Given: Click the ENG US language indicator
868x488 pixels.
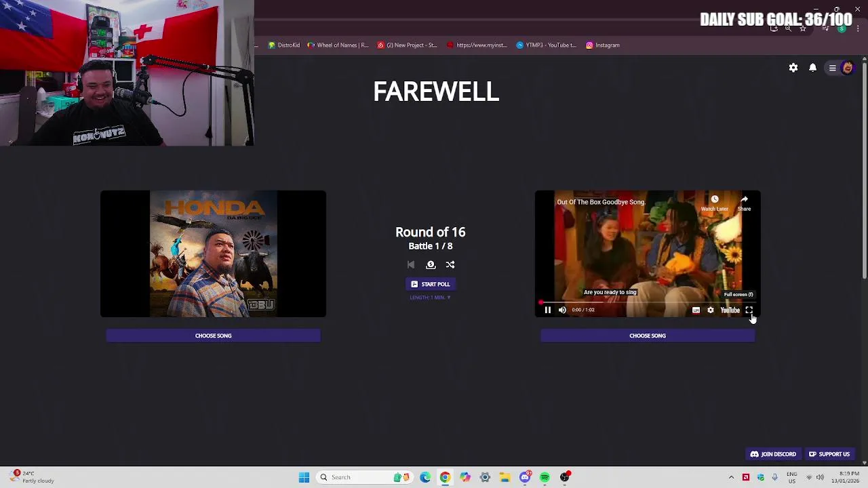Looking at the screenshot, I should coord(791,477).
